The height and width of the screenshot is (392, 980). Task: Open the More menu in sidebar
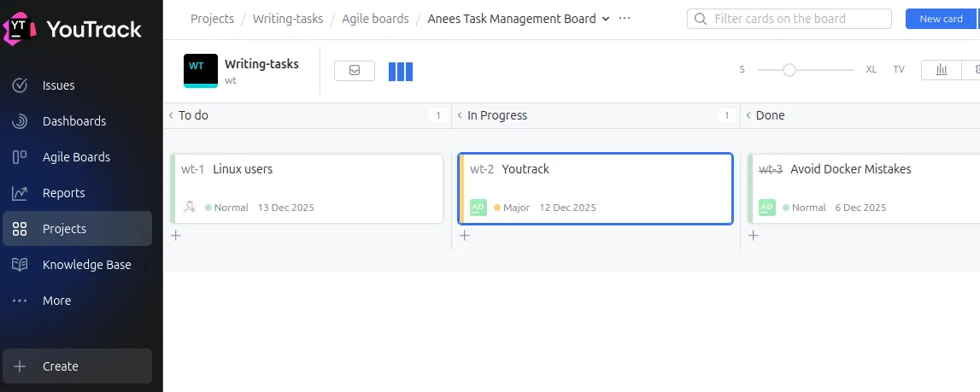[x=56, y=301]
